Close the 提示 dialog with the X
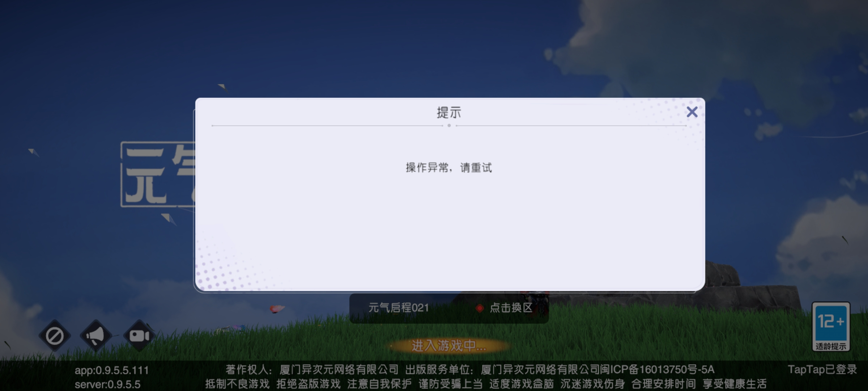The height and width of the screenshot is (391, 868). (692, 112)
